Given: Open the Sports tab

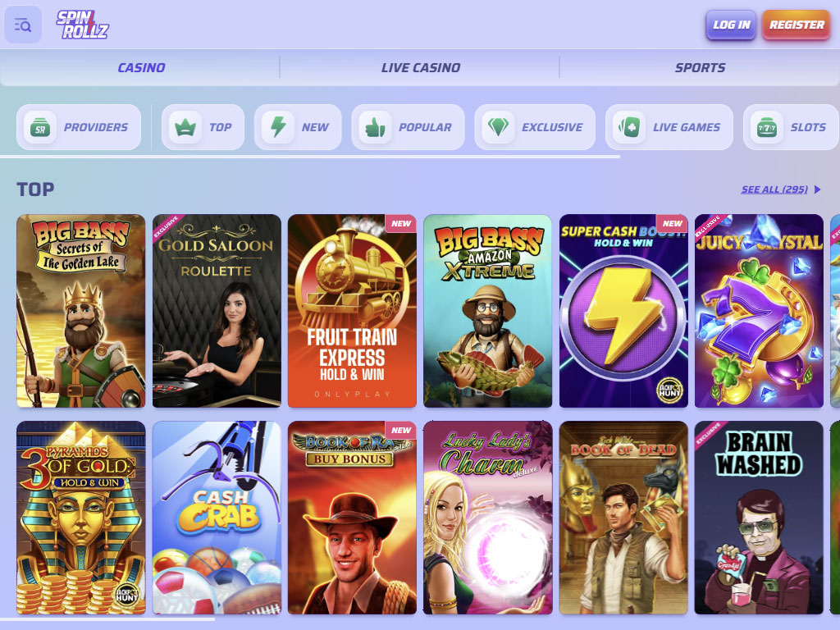Looking at the screenshot, I should pyautogui.click(x=700, y=67).
